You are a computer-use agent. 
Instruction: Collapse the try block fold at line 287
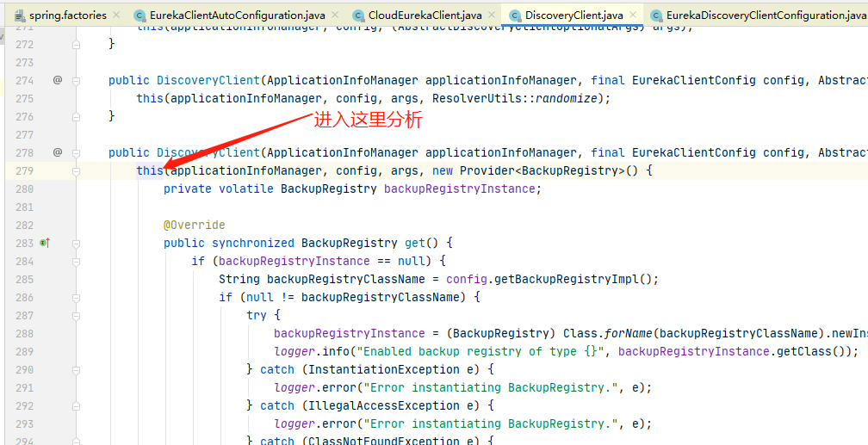[x=77, y=316]
